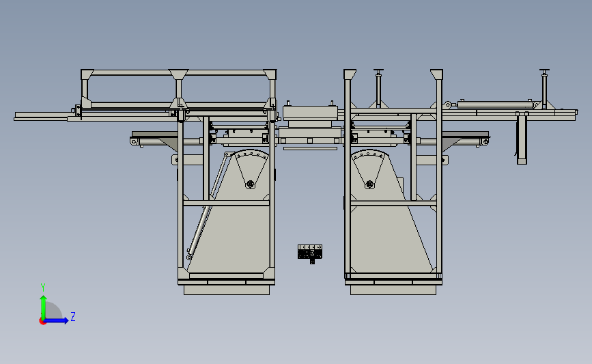Click the blue Z axis arrow of triad
The image size is (592, 364).
tap(56, 320)
